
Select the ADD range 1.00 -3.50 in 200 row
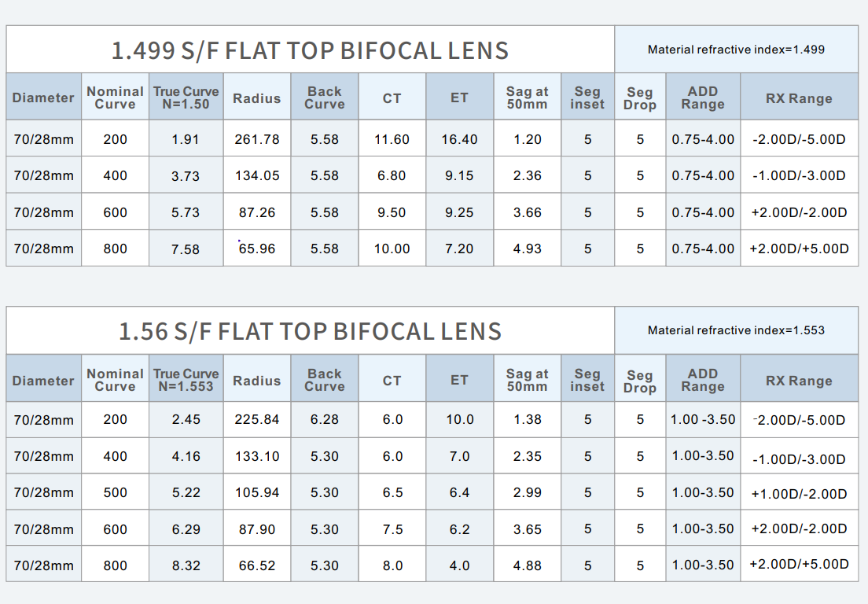coord(703,420)
